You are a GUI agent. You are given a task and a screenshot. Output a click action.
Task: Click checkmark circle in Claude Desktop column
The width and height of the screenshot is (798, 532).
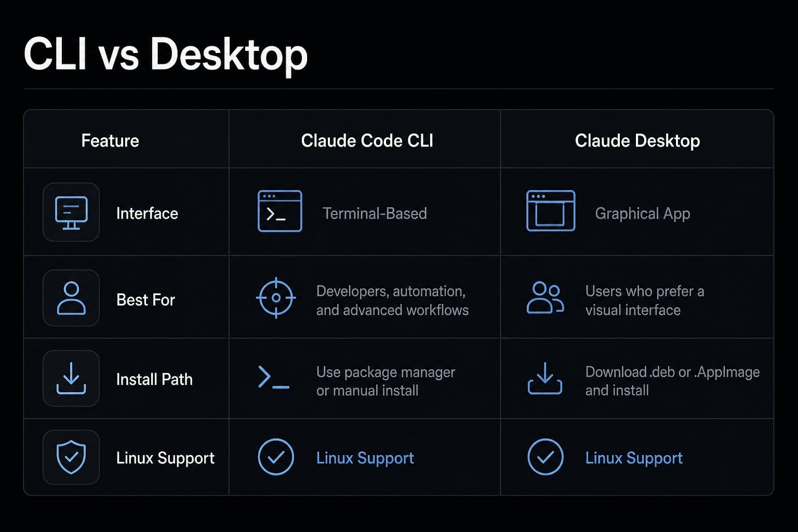click(x=546, y=457)
